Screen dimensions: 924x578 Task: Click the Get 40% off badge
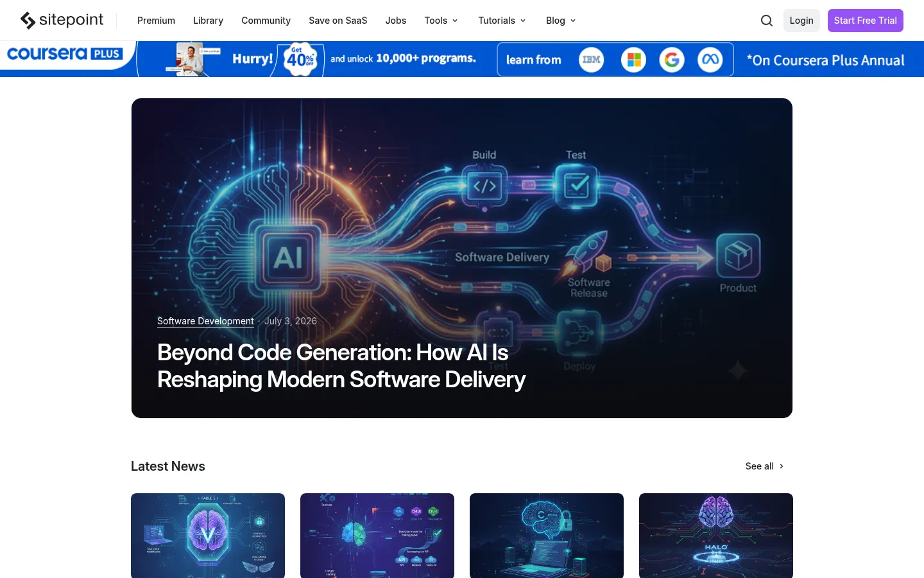300,59
